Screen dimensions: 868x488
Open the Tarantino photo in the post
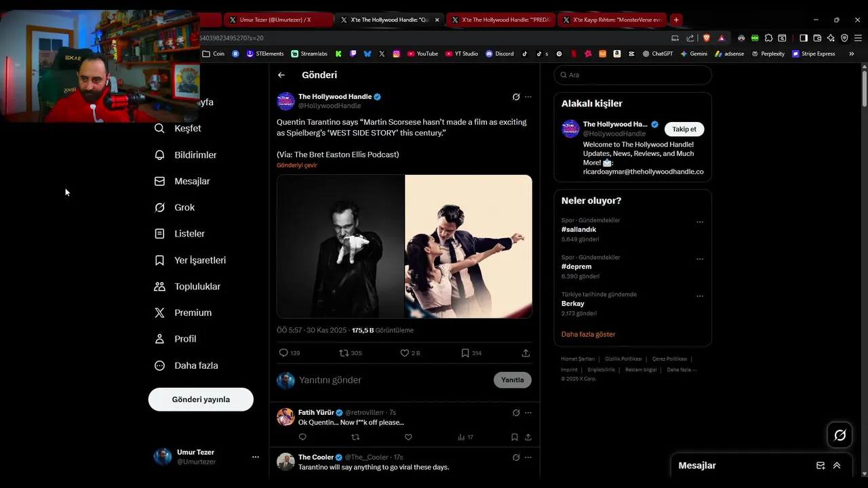click(340, 247)
